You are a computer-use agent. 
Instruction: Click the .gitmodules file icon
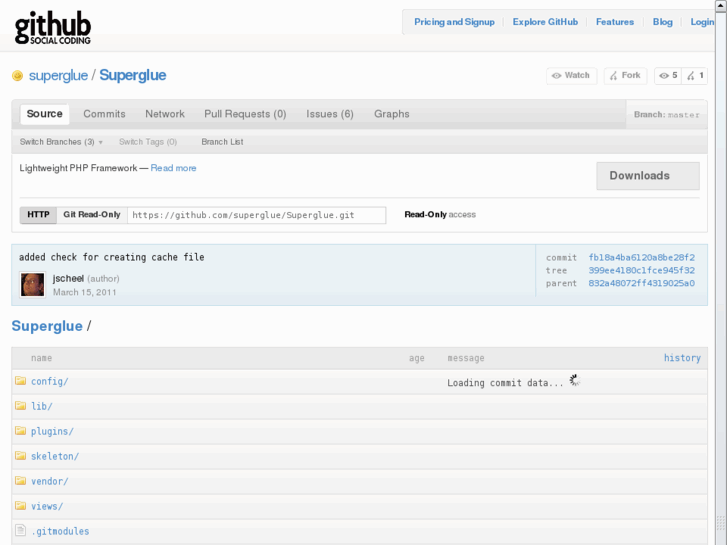click(20, 530)
